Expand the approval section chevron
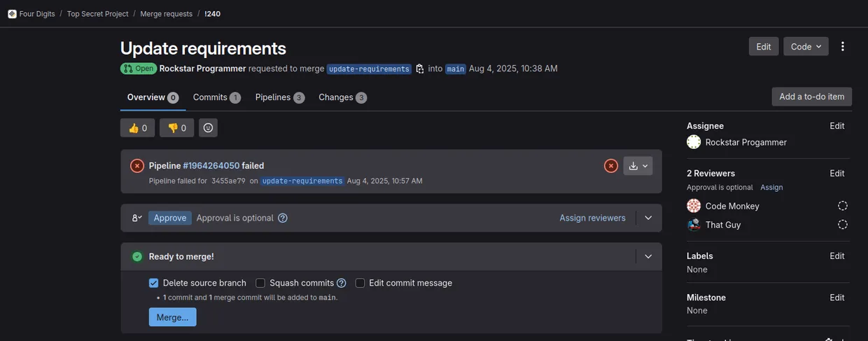This screenshot has height=341, width=868. [648, 218]
